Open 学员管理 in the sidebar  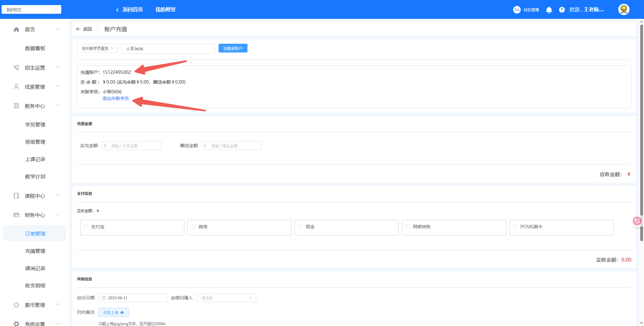[x=35, y=125]
